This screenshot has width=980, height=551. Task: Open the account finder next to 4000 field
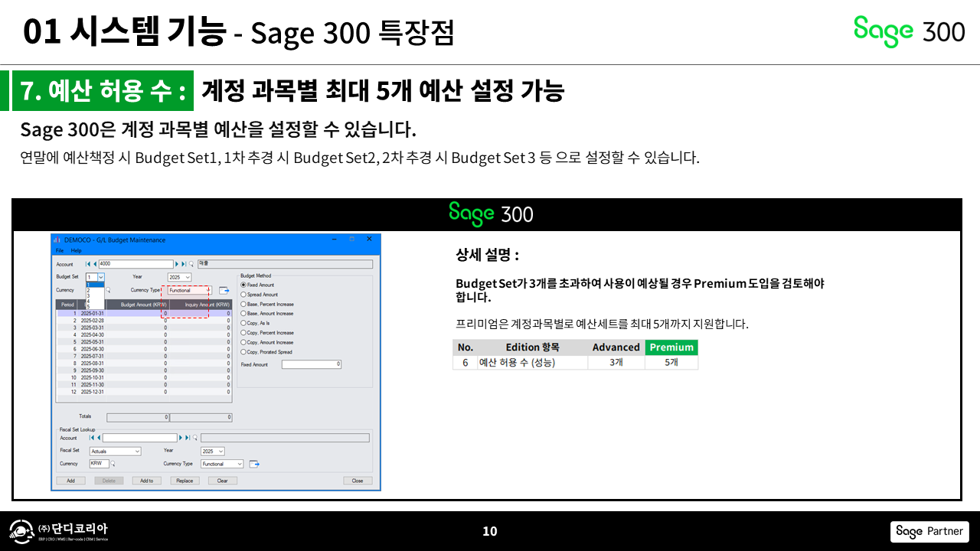(191, 264)
